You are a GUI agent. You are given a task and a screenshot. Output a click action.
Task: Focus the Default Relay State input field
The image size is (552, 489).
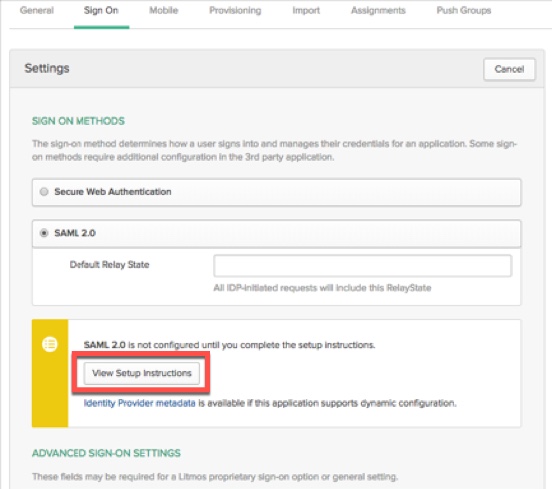point(362,266)
